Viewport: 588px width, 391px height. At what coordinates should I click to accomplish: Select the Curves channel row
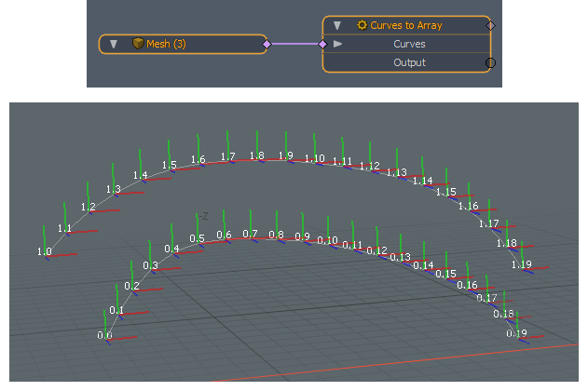click(409, 44)
